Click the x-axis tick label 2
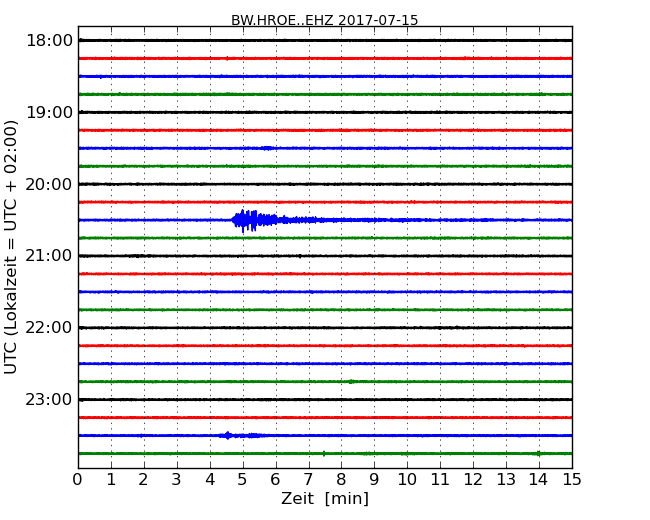 [x=144, y=479]
